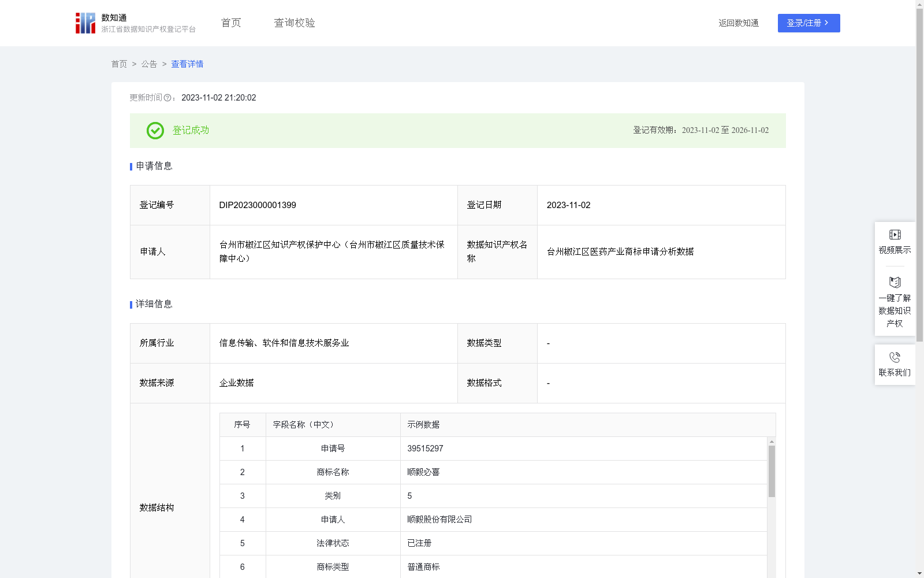Click the 数据类型 label cell
924x578 pixels.
pyautogui.click(x=497, y=343)
